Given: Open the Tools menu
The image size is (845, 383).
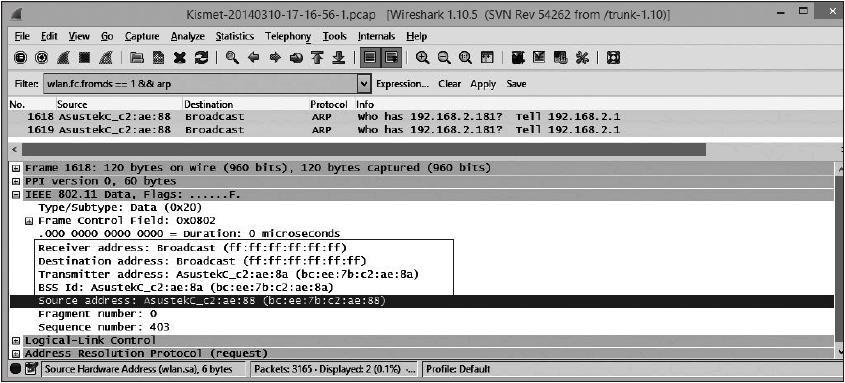Looking at the screenshot, I should (335, 37).
